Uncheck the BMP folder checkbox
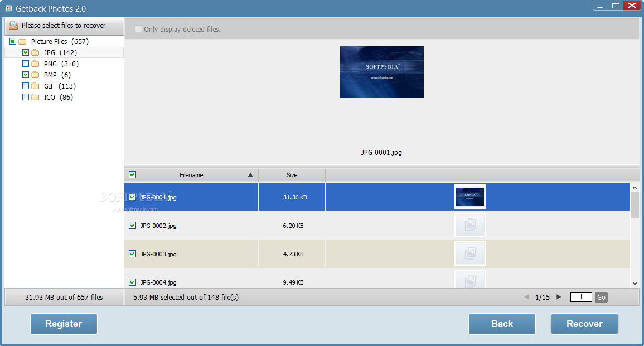This screenshot has width=644, height=346. point(26,74)
